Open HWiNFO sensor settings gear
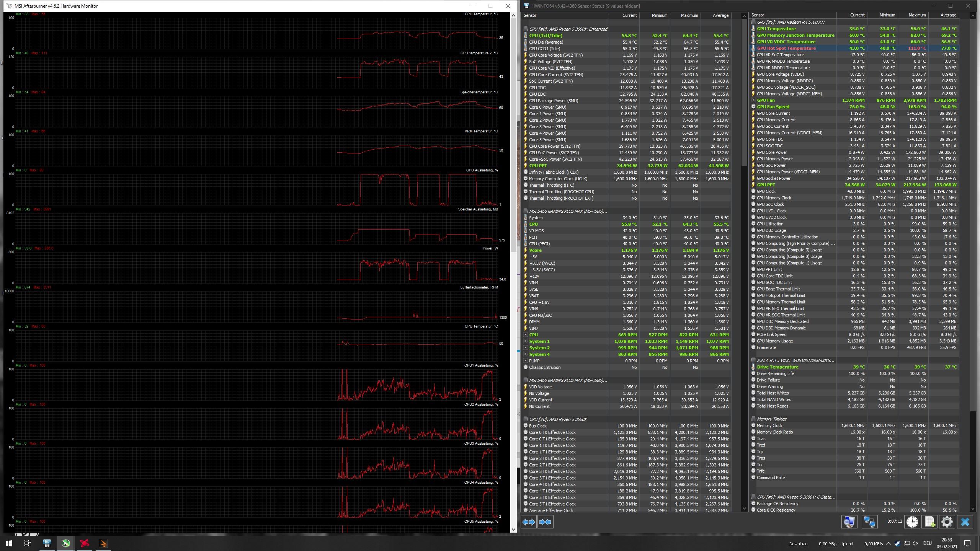This screenshot has width=980, height=551. (x=947, y=522)
